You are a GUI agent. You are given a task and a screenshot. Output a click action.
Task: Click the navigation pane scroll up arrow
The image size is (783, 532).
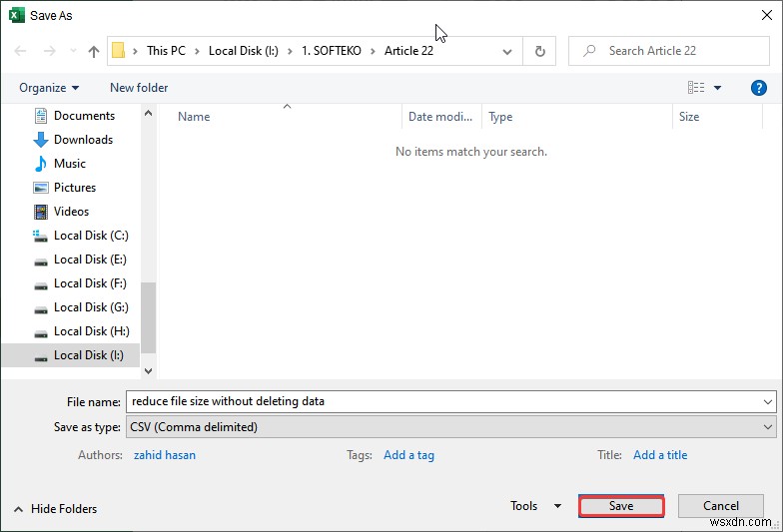tap(148, 114)
